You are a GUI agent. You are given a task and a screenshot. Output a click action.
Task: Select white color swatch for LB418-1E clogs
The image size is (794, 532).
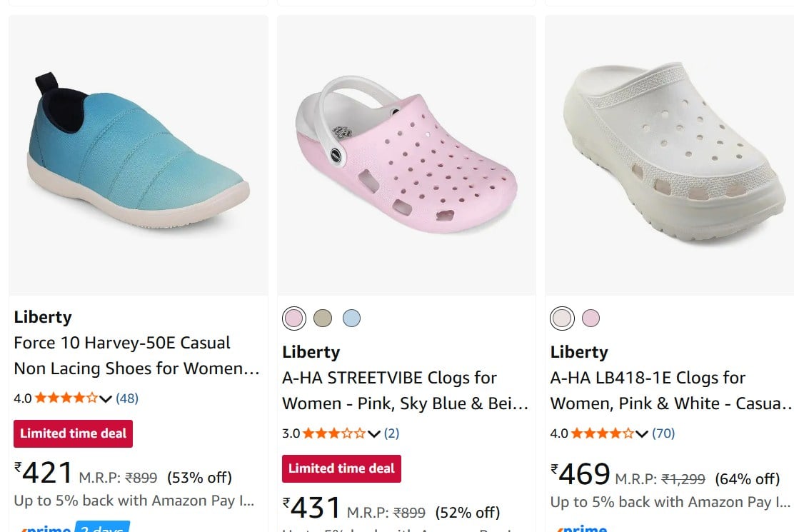tap(562, 318)
